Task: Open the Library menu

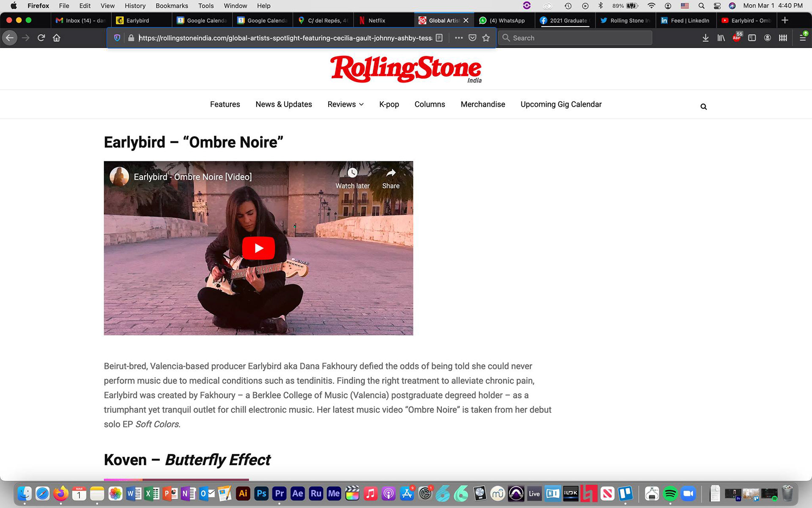Action: pyautogui.click(x=721, y=38)
